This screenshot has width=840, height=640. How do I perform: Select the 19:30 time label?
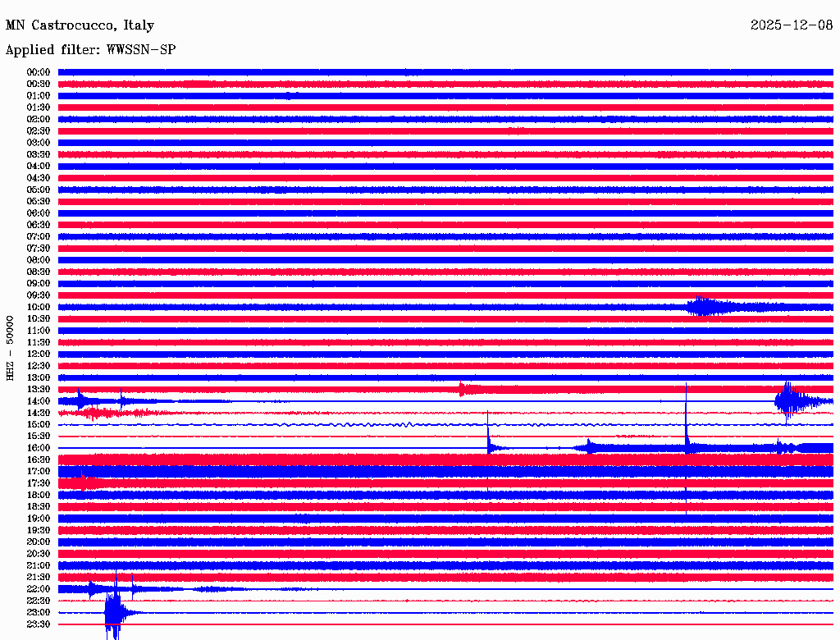pos(39,530)
